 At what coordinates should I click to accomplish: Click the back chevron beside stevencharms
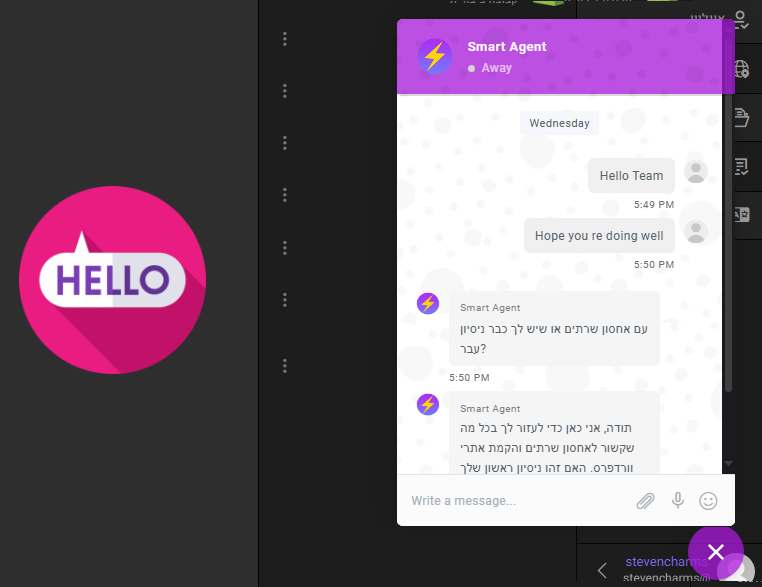tap(602, 570)
